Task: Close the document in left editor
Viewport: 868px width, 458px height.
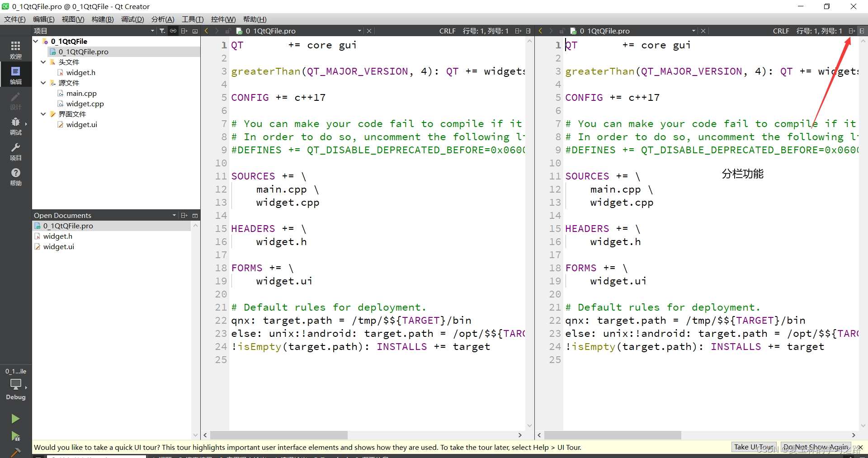Action: click(369, 31)
